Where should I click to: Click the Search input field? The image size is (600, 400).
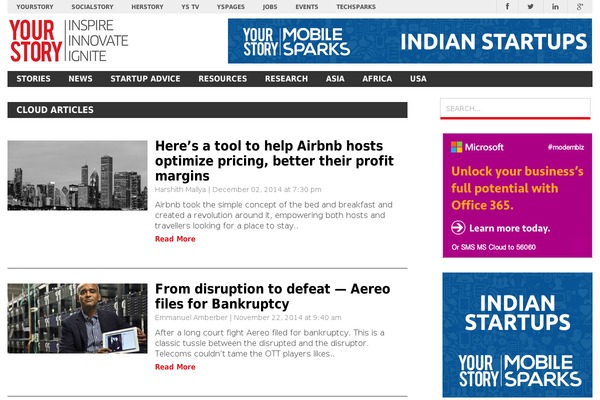click(515, 108)
